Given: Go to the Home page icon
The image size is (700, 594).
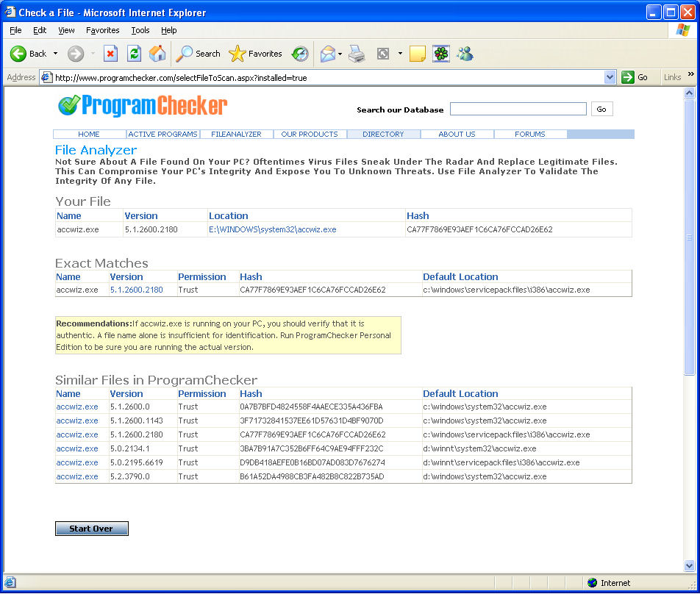Looking at the screenshot, I should tap(157, 54).
